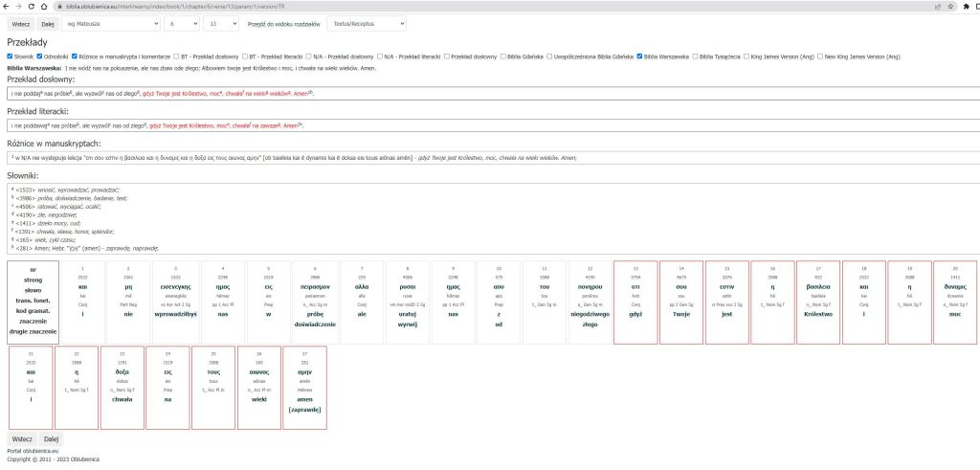Click the top Wstecz button
The image size is (980, 470).
click(21, 22)
